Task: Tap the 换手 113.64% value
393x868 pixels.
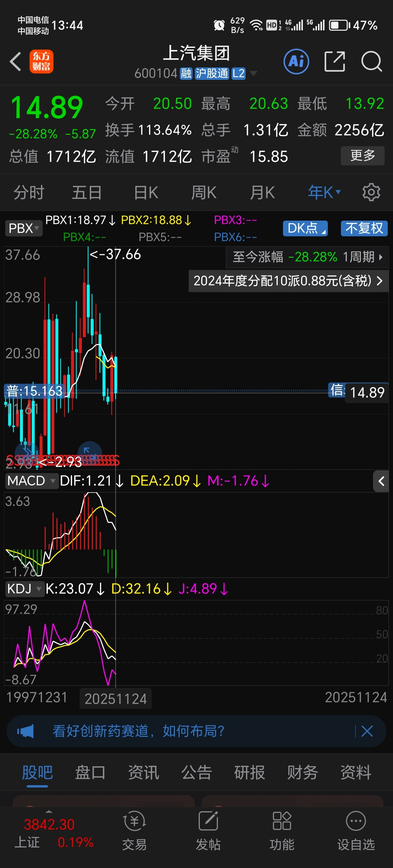Action: (165, 130)
